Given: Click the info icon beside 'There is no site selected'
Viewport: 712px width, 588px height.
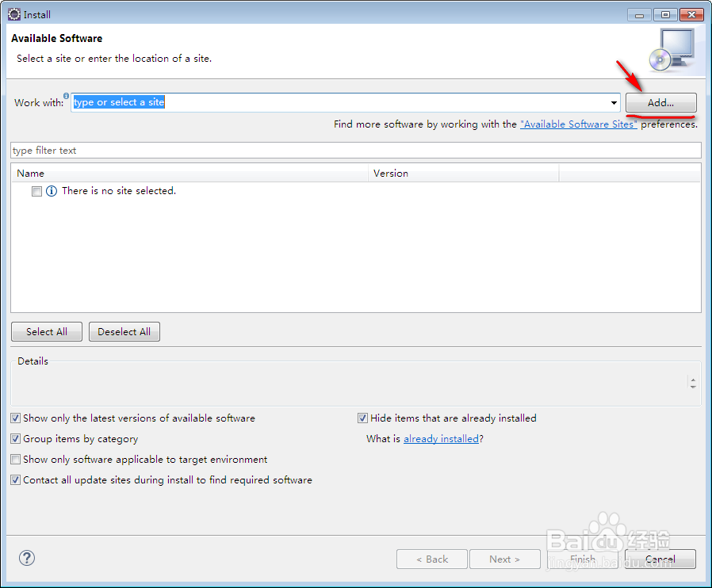Looking at the screenshot, I should click(52, 191).
